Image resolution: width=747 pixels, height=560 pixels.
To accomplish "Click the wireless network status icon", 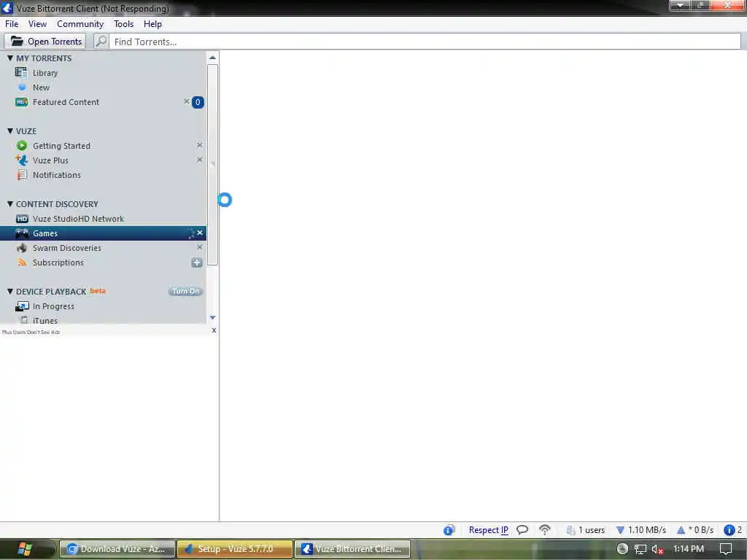I will [x=544, y=529].
